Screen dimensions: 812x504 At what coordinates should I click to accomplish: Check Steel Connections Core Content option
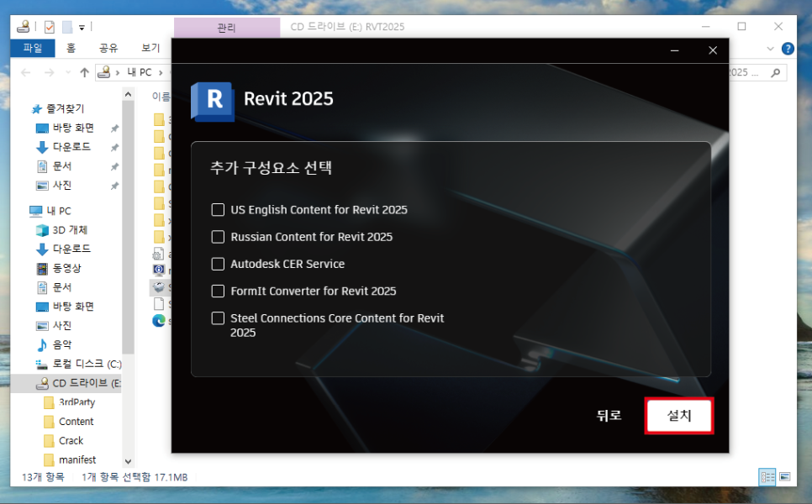(218, 318)
